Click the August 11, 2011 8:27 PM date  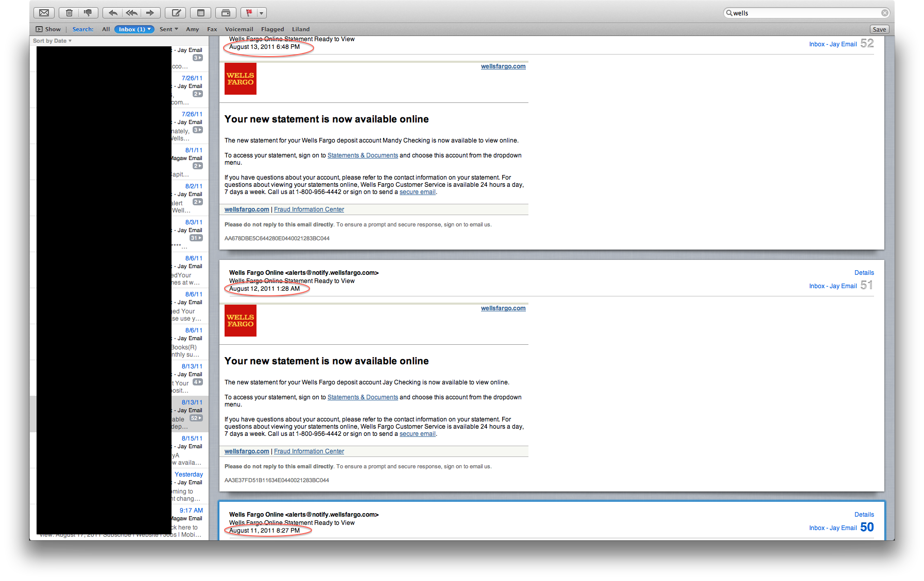coord(264,531)
